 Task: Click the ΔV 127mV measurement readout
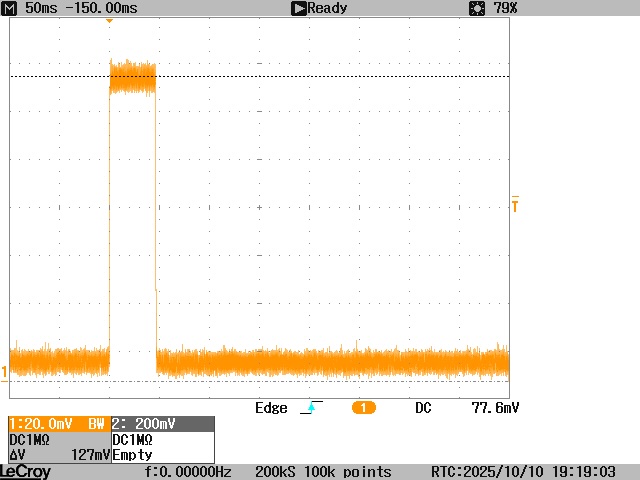pyautogui.click(x=58, y=454)
